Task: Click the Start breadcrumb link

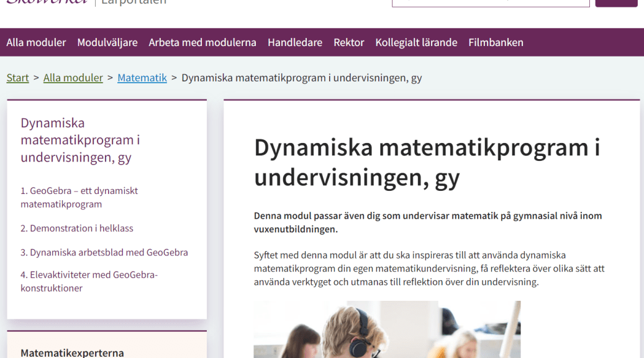Action: point(17,78)
